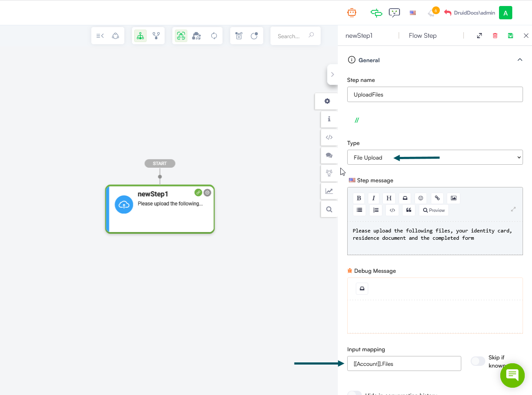
Task: Insert an image in step message
Action: pos(454,198)
